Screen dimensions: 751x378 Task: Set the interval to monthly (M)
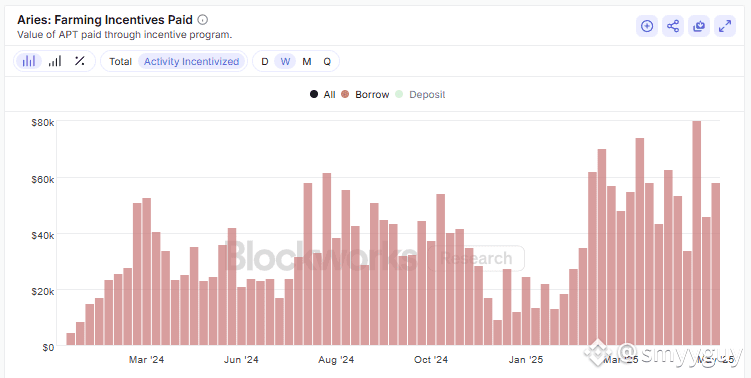tap(307, 61)
